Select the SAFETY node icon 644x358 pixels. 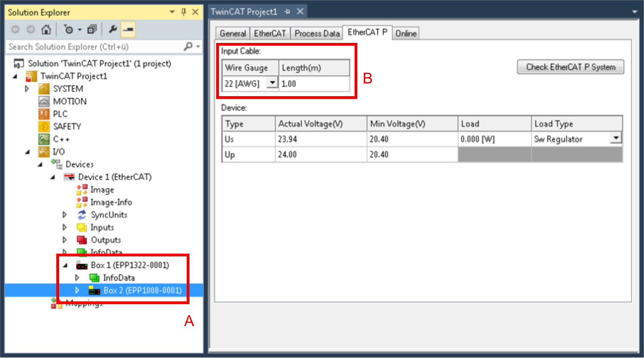[x=44, y=127]
